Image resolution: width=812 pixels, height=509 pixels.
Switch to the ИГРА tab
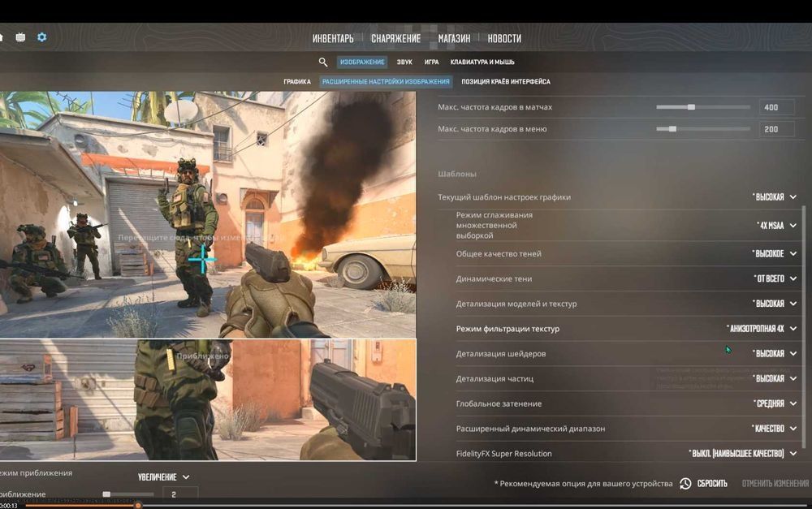tap(431, 63)
